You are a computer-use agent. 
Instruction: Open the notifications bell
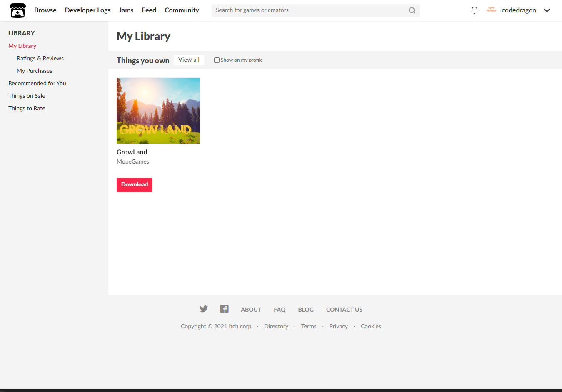pos(474,10)
